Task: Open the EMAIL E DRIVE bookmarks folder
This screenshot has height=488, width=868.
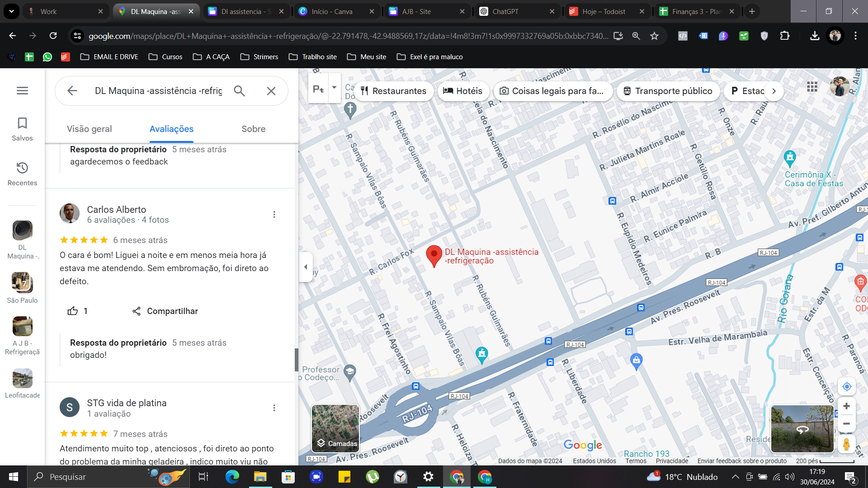Action: click(x=109, y=57)
